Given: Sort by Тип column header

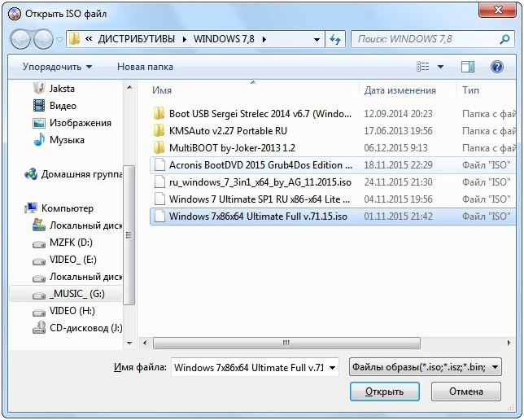Looking at the screenshot, I should tap(470, 90).
